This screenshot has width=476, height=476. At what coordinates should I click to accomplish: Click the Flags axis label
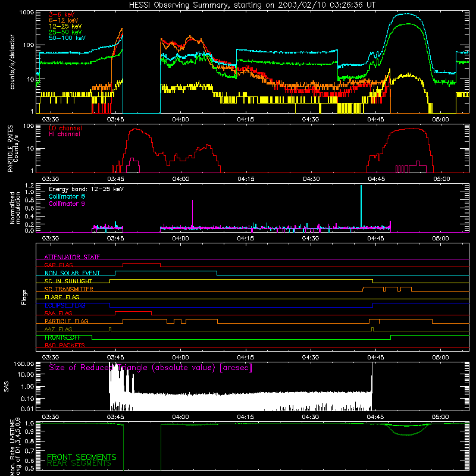[x=24, y=297]
